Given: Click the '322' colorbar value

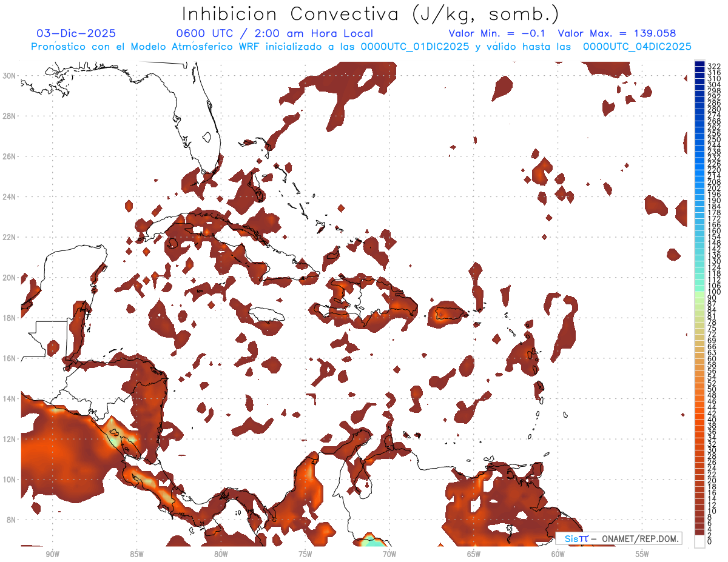Looking at the screenshot, I should click(x=713, y=65).
